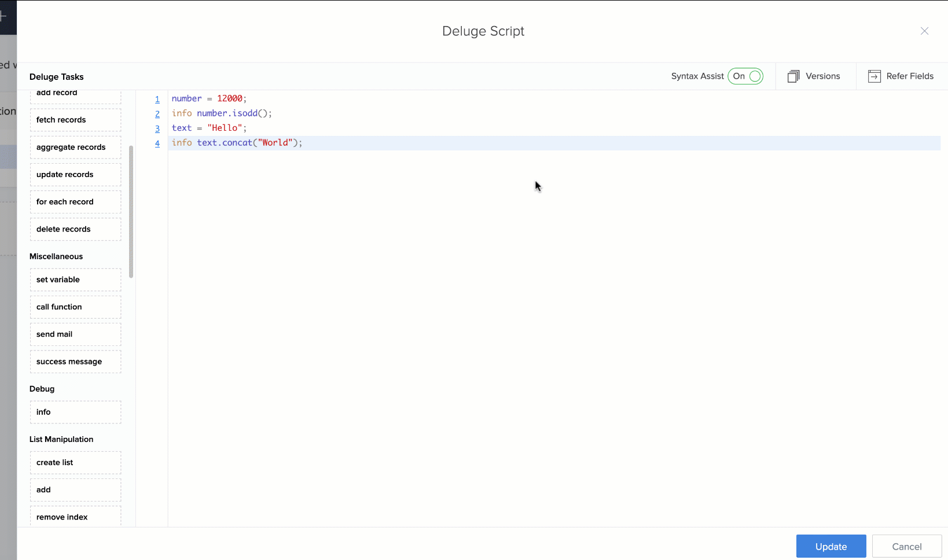The height and width of the screenshot is (560, 948).
Task: Select the for each record task
Action: click(x=75, y=202)
